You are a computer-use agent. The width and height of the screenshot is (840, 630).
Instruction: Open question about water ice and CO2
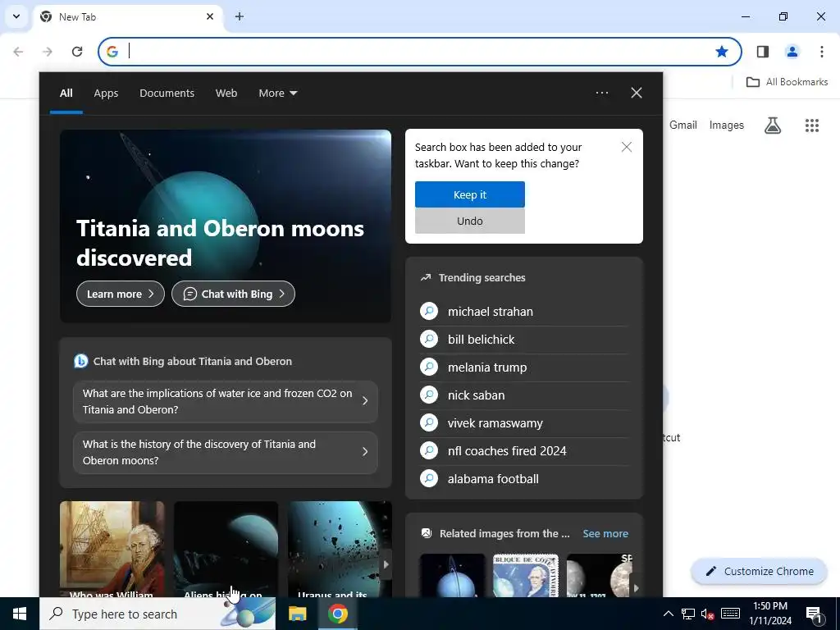pyautogui.click(x=226, y=401)
